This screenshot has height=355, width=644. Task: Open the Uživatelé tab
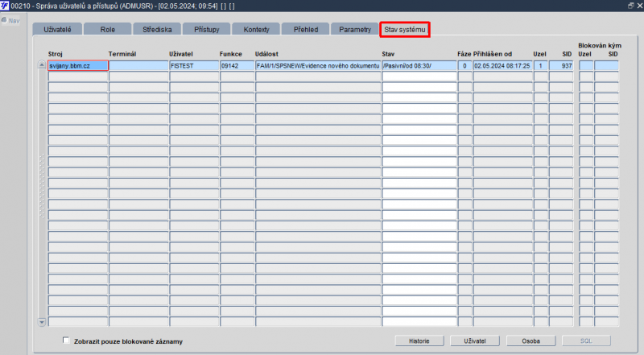tap(57, 29)
